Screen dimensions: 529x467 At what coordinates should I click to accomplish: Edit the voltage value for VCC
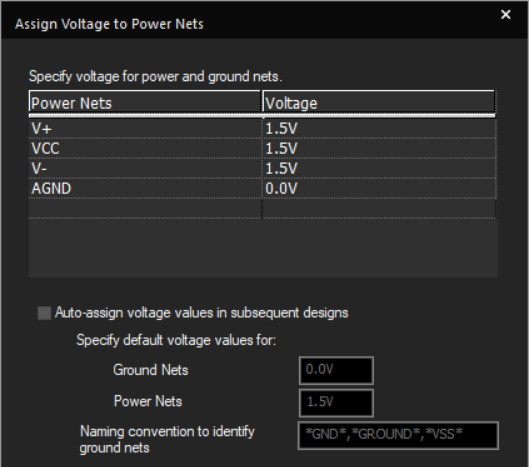(x=379, y=148)
